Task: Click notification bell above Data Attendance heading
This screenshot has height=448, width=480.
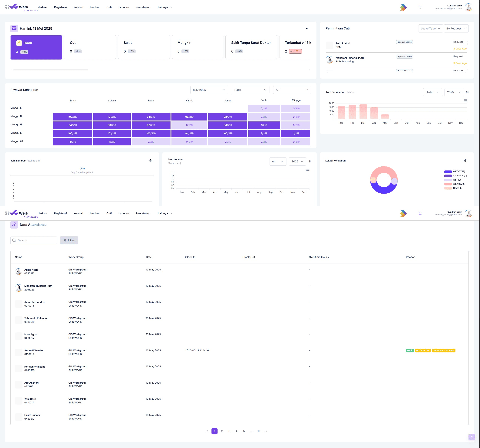Action: pos(420,213)
